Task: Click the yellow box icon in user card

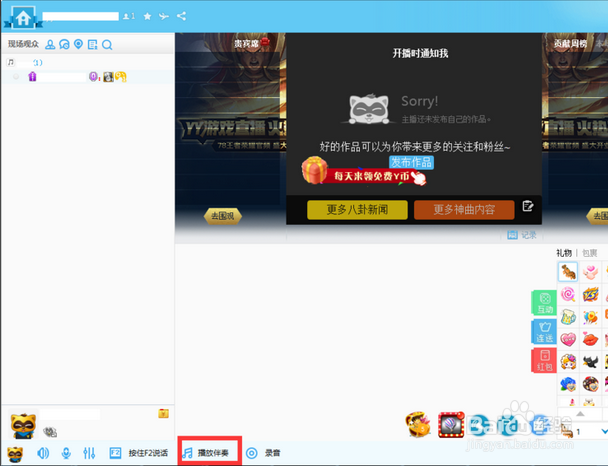Action: pos(163,413)
